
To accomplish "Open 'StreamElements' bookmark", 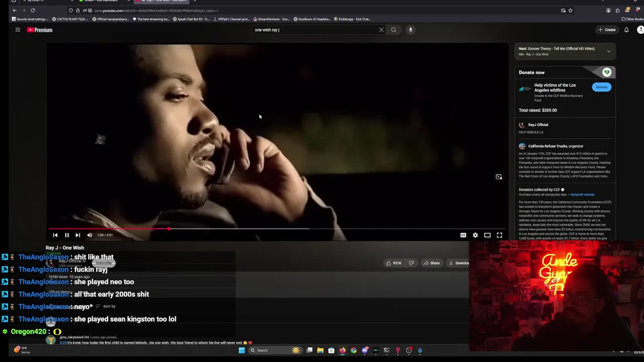I will (x=272, y=19).
